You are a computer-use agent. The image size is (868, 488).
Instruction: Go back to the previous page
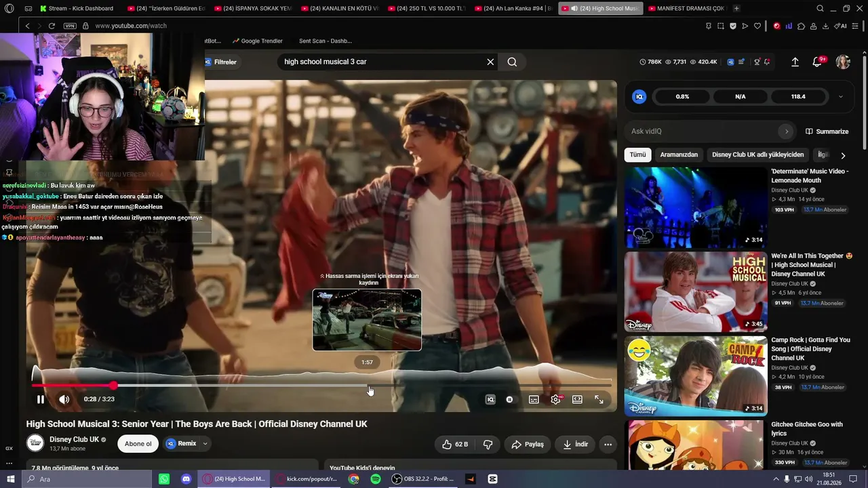tap(27, 26)
